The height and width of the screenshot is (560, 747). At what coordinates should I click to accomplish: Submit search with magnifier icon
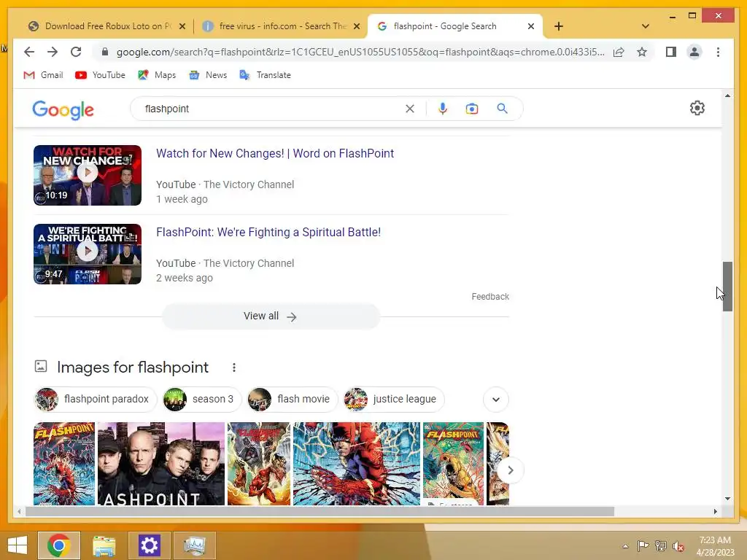(502, 109)
